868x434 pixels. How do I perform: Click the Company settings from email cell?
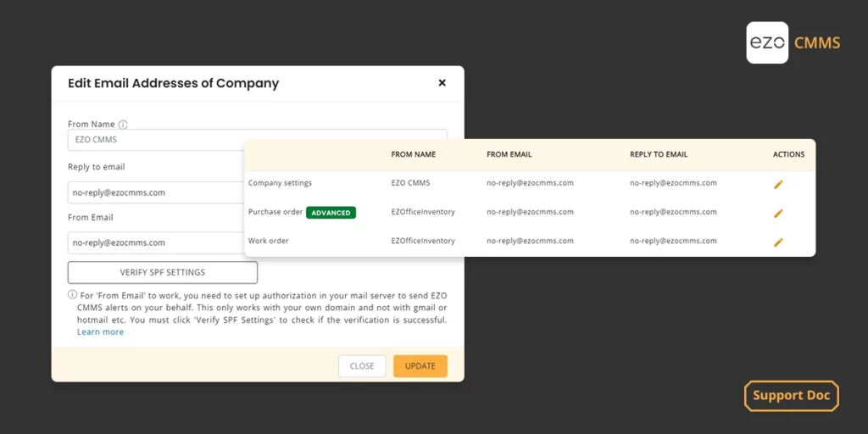point(531,183)
